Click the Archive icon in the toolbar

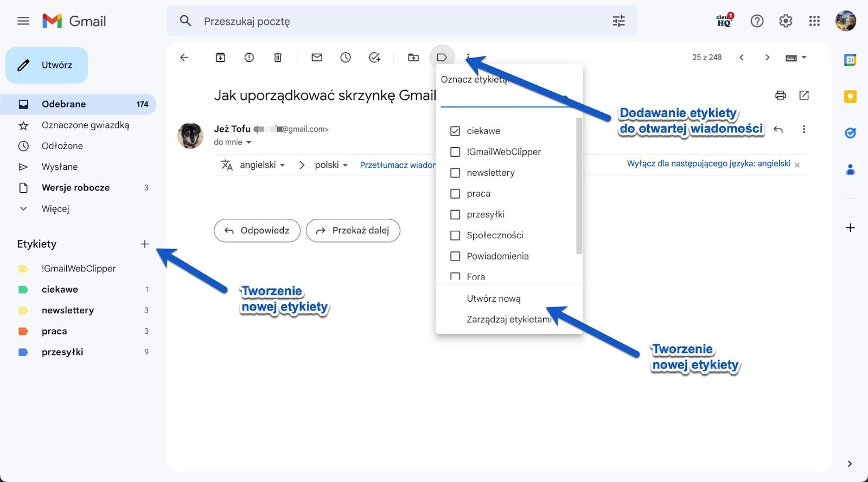coord(220,58)
